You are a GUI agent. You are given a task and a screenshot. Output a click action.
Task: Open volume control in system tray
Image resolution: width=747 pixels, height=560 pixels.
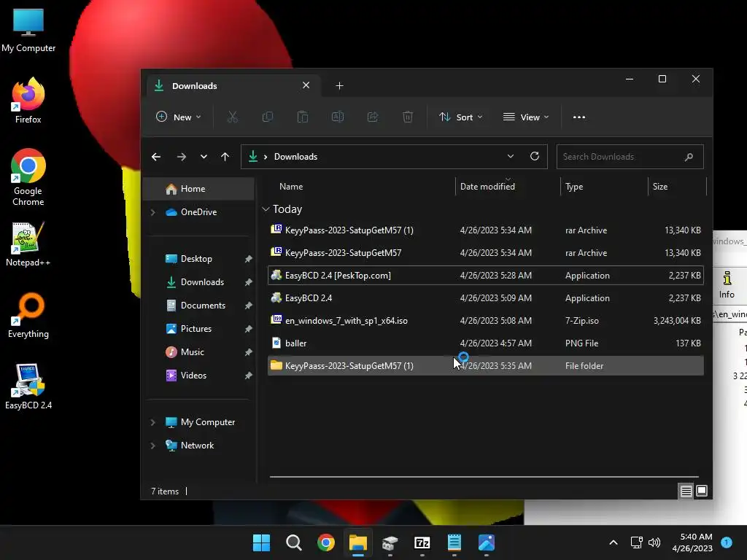coord(654,542)
